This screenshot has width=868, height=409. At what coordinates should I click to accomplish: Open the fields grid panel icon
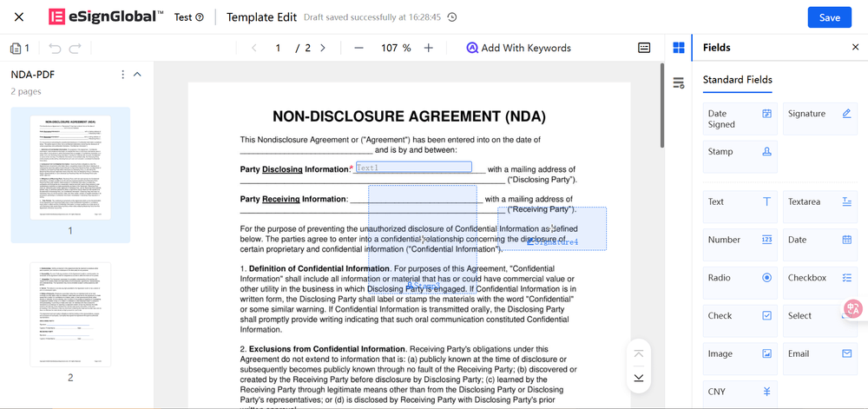point(679,48)
